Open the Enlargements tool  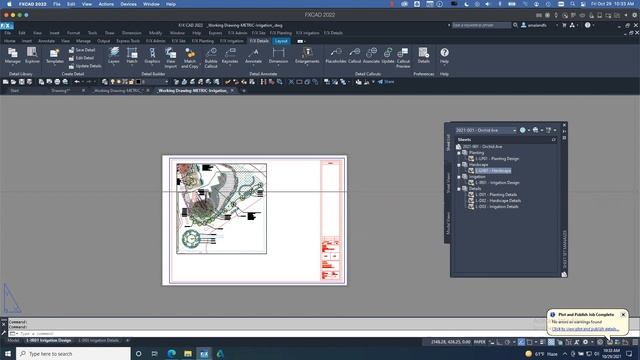(307, 56)
